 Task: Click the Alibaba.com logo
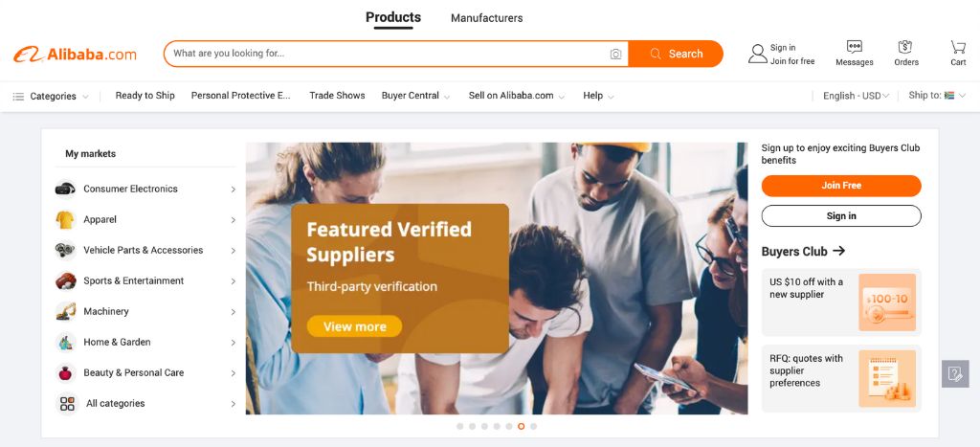pyautogui.click(x=75, y=54)
